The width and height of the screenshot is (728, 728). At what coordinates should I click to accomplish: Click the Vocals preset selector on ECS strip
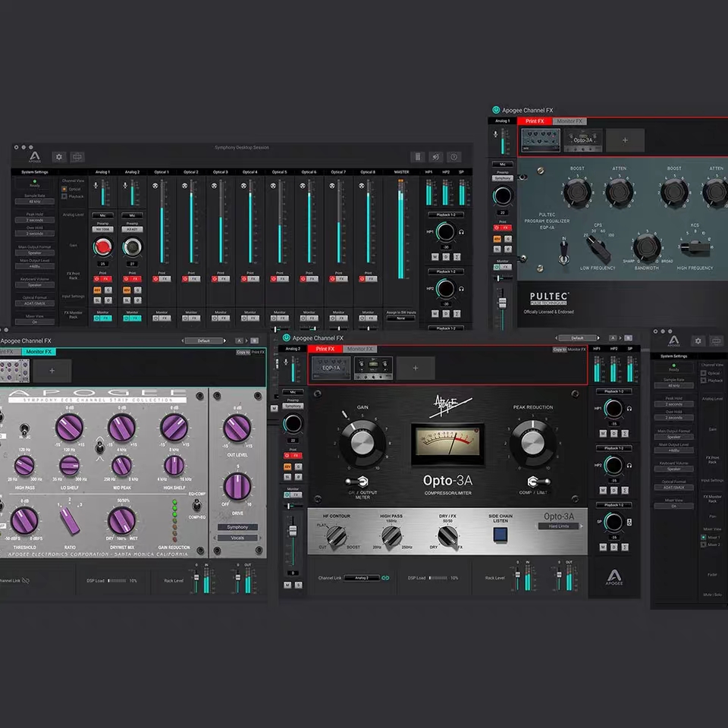(x=237, y=538)
